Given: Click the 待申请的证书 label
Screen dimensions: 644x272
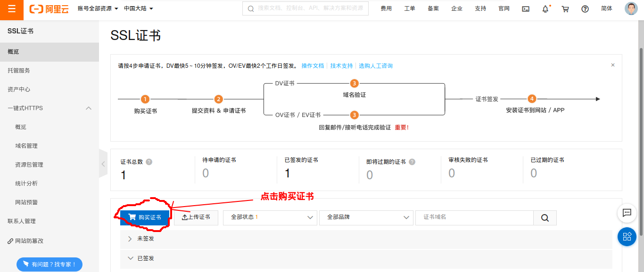Looking at the screenshot, I should tap(219, 160).
